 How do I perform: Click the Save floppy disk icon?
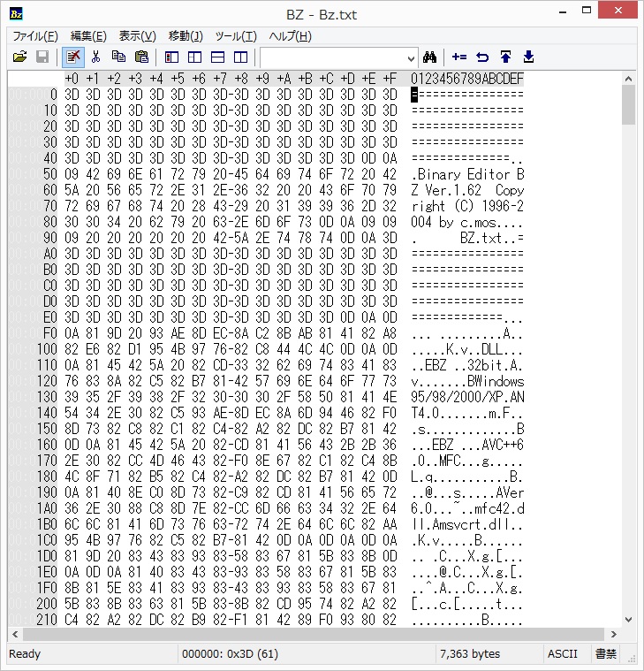[42, 57]
